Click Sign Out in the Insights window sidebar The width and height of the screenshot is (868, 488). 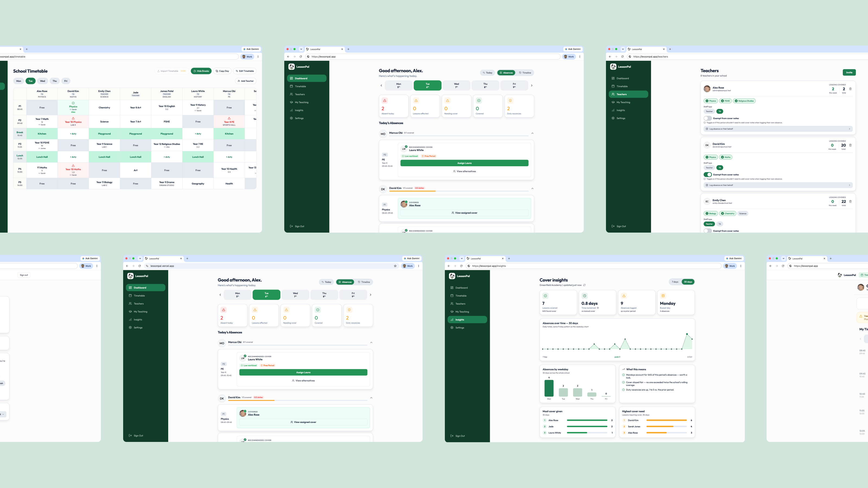pyautogui.click(x=457, y=436)
